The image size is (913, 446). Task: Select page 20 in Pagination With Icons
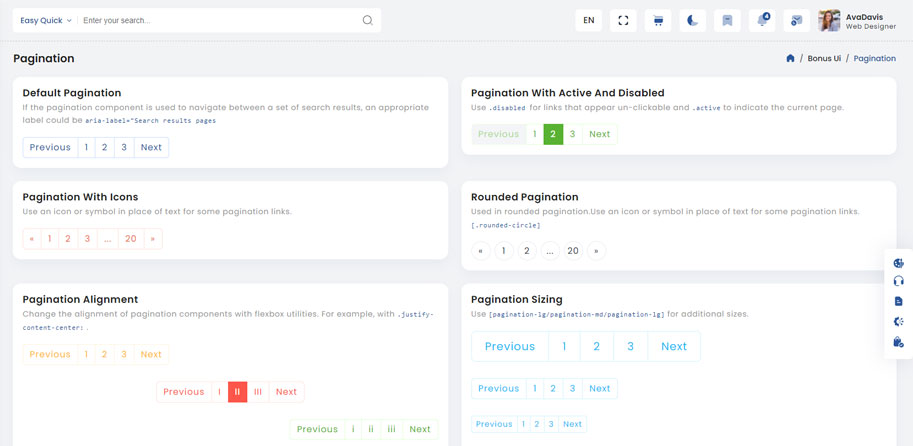click(131, 239)
